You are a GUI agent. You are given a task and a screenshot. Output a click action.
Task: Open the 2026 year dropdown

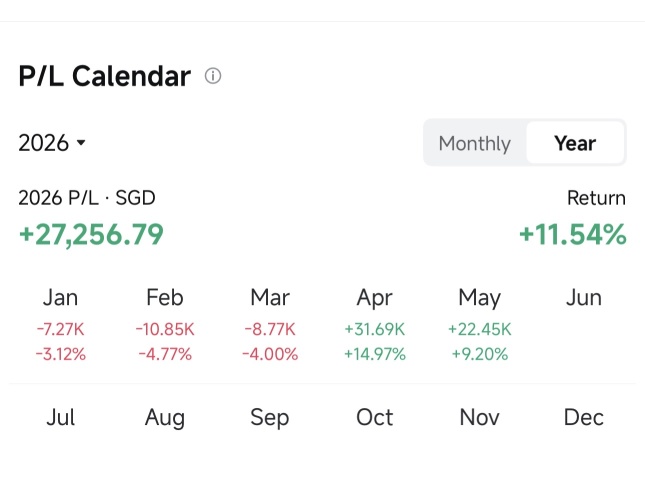(x=52, y=143)
